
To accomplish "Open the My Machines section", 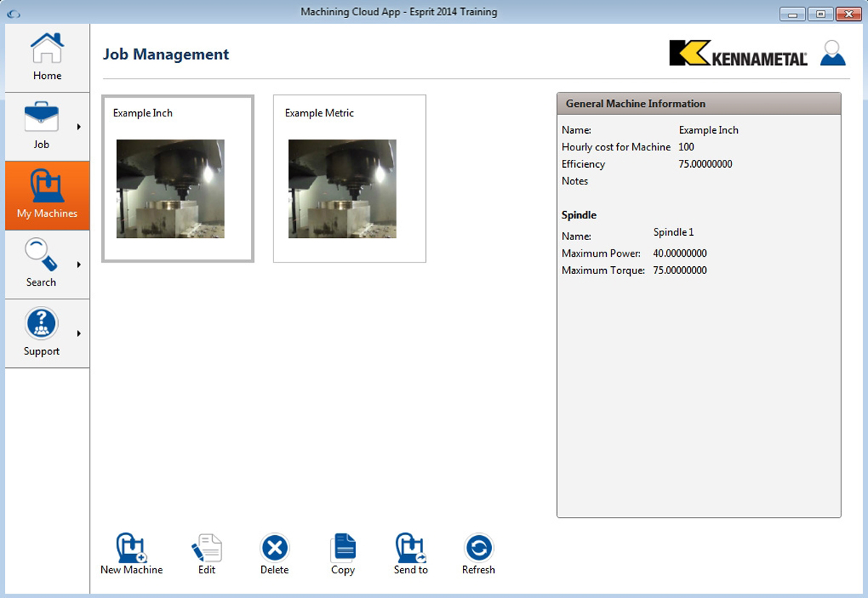I will [x=47, y=195].
